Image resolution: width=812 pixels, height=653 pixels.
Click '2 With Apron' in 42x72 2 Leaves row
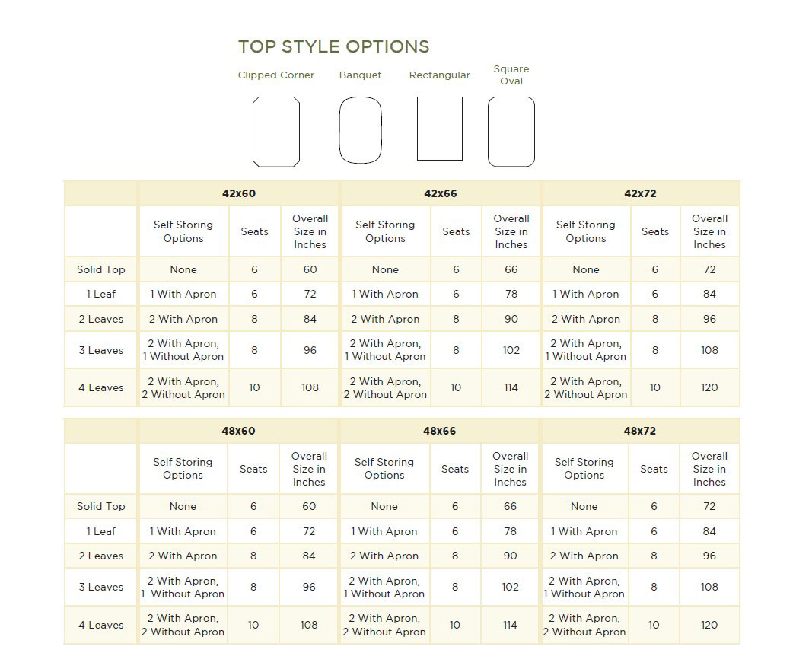(586, 320)
